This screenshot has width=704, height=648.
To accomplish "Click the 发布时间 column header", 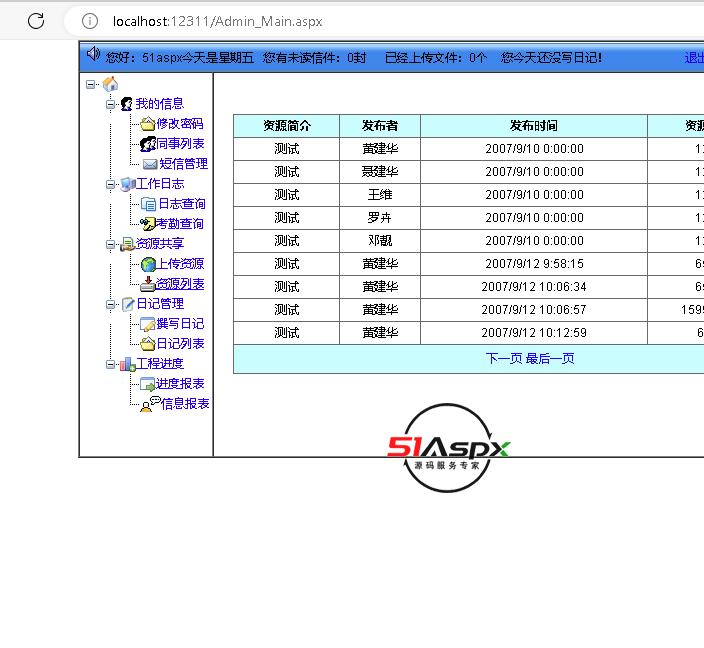I will point(534,126).
